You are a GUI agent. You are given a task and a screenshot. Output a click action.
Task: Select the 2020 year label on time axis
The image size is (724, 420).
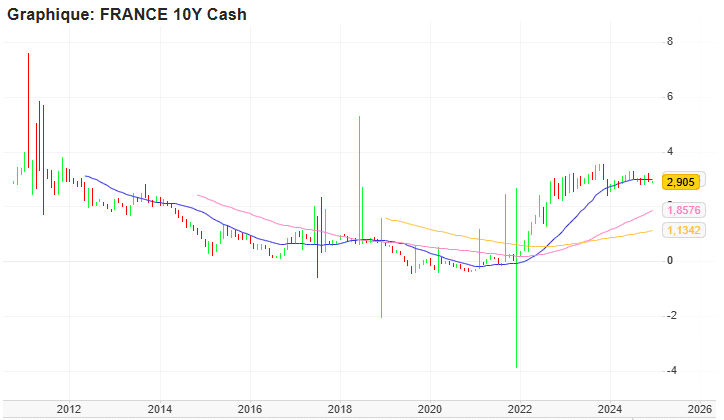[x=429, y=408]
